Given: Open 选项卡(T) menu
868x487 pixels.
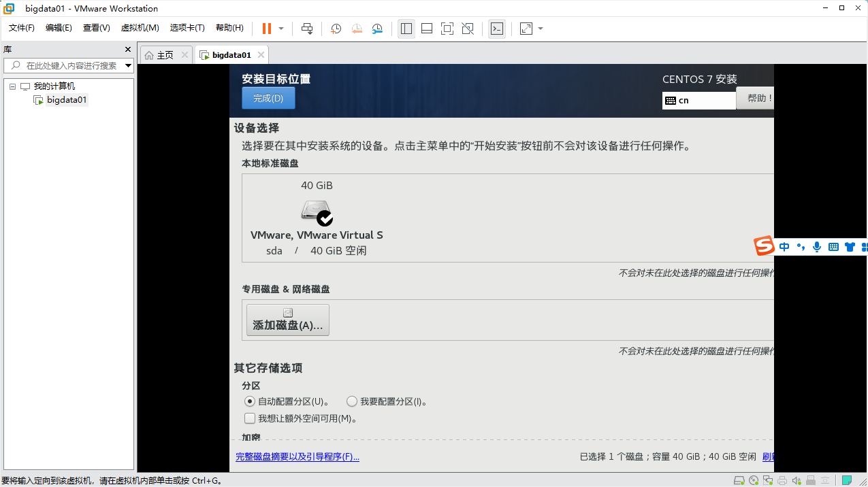Looking at the screenshot, I should tap(187, 28).
